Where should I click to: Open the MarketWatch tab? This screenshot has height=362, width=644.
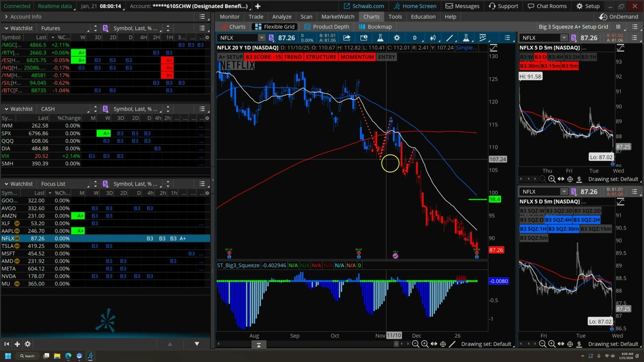click(338, 17)
